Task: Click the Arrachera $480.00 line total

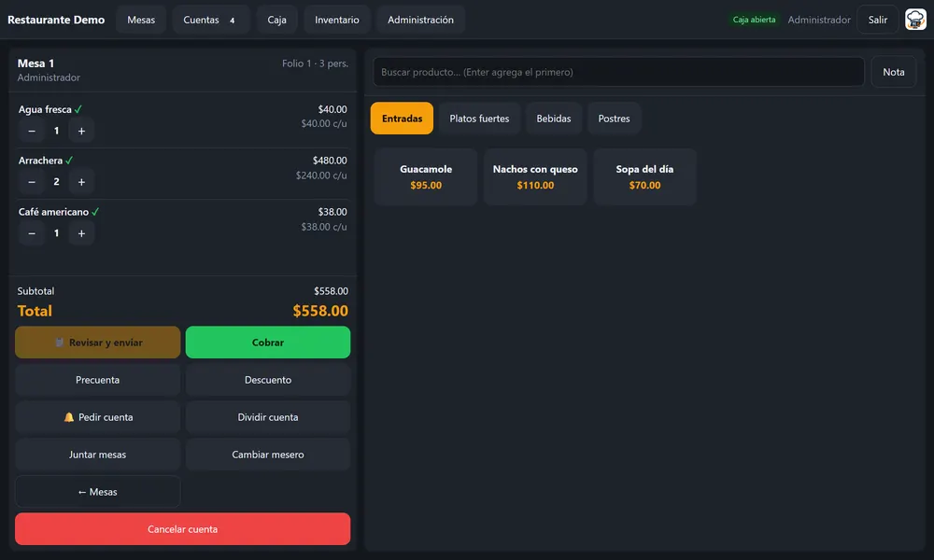Action: pyautogui.click(x=330, y=161)
